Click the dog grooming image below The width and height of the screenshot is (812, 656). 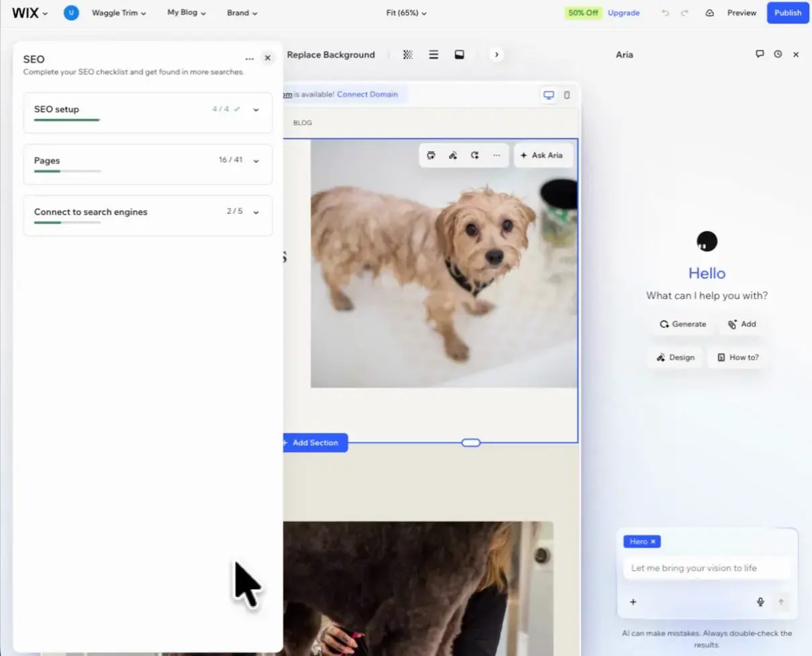point(417,588)
